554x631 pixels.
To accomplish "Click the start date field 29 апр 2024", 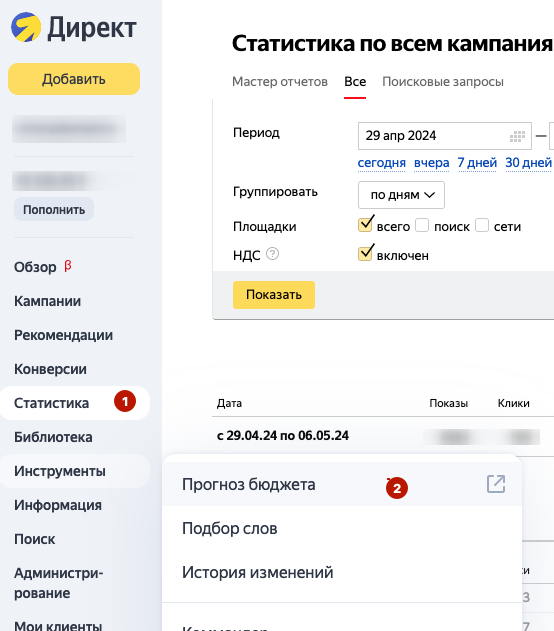I will click(445, 136).
